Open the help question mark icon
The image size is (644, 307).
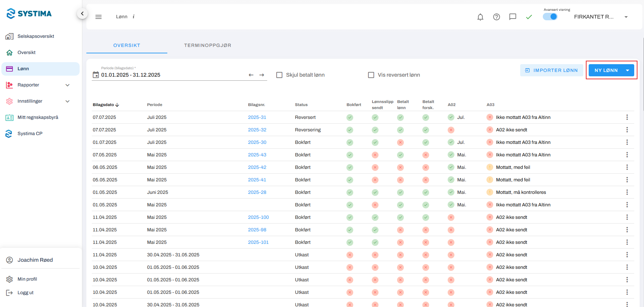[497, 17]
